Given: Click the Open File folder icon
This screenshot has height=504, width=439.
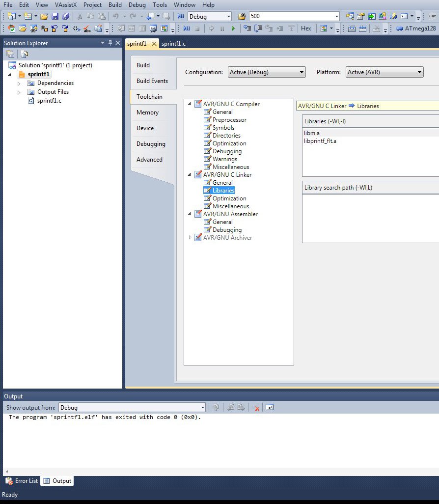Looking at the screenshot, I should click(x=44, y=16).
